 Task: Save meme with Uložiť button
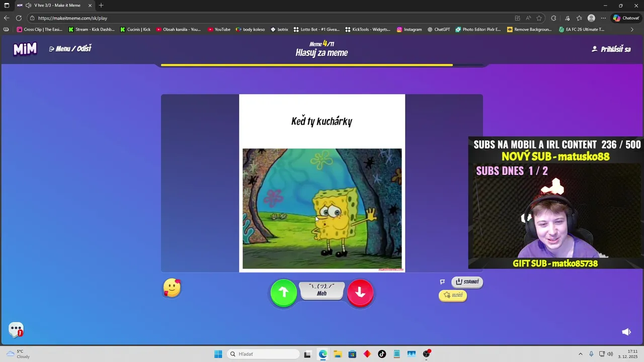[453, 295]
